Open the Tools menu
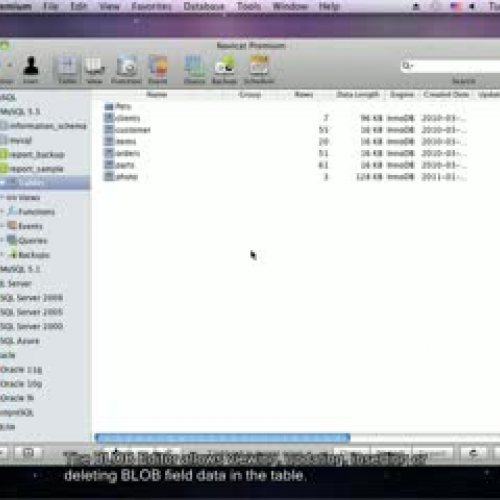 click(x=249, y=6)
